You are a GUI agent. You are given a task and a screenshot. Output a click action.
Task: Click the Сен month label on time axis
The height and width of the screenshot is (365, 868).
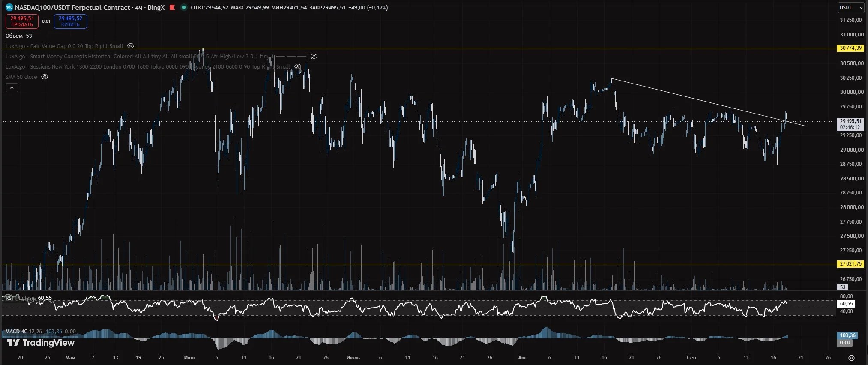pyautogui.click(x=691, y=357)
